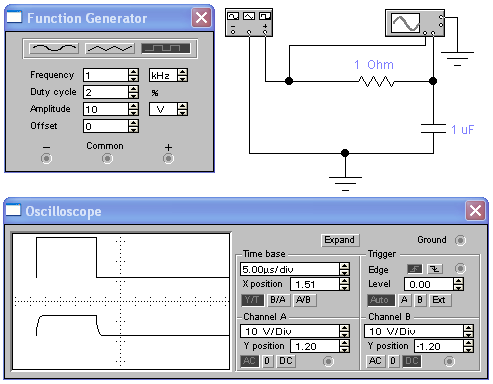The height and width of the screenshot is (384, 493).
Task: Select the triangle wave shape in Function Generator
Action: click(x=110, y=49)
